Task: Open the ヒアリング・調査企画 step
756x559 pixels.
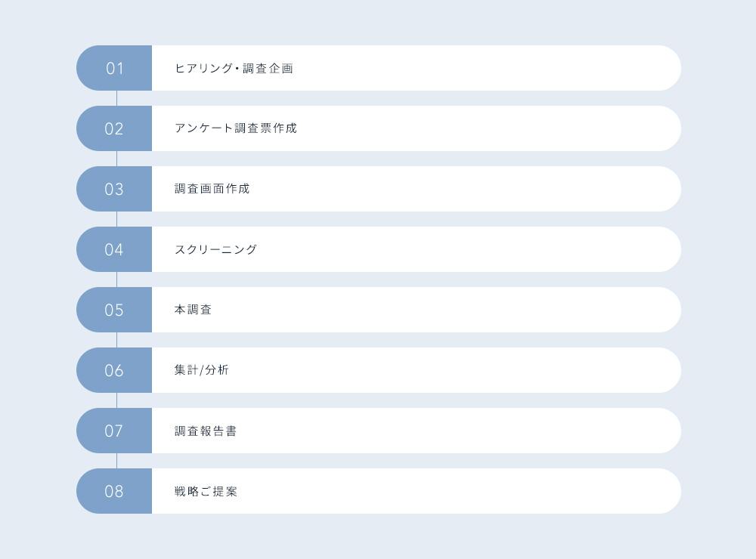Action: pyautogui.click(x=234, y=68)
